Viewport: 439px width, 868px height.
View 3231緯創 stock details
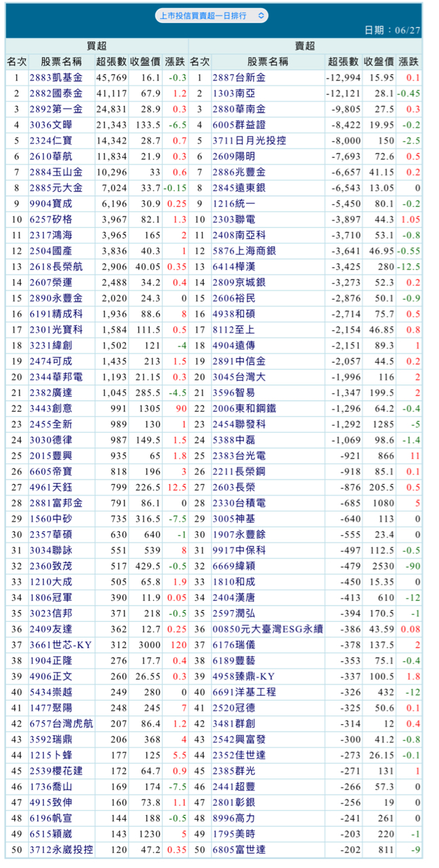pyautogui.click(x=51, y=345)
